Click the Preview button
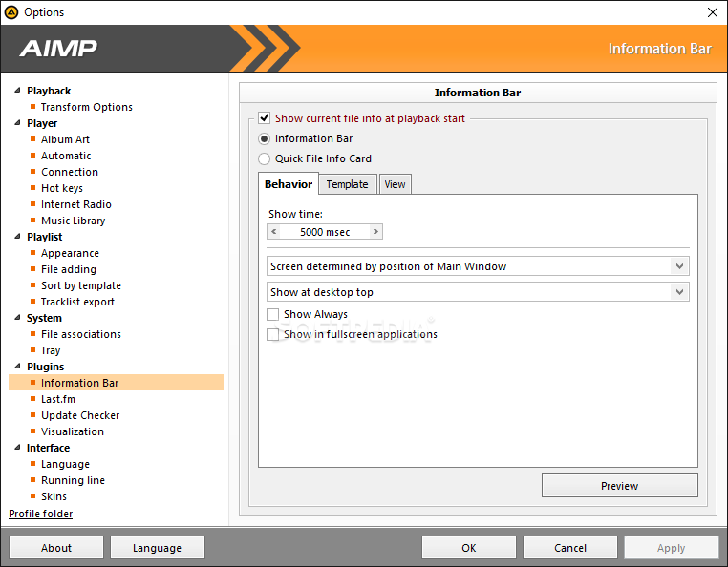The image size is (728, 567). tap(619, 486)
